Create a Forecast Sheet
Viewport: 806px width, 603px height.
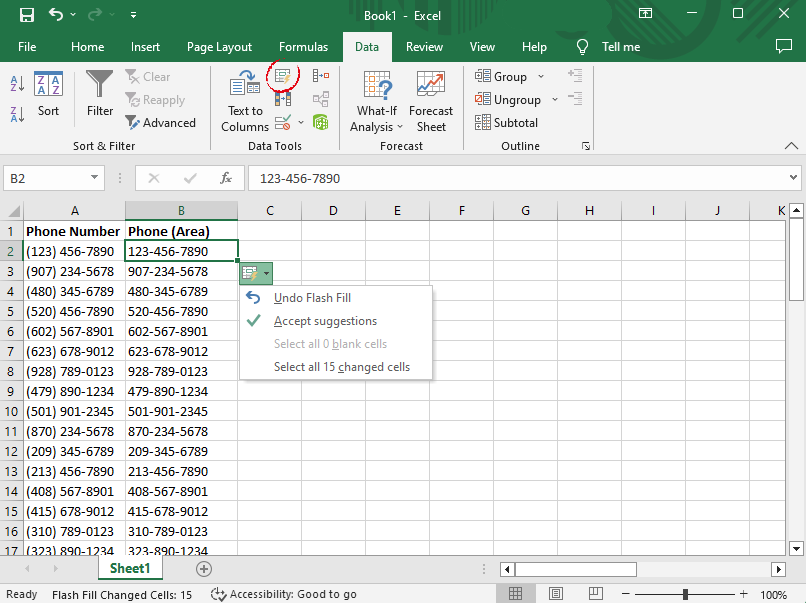(431, 101)
